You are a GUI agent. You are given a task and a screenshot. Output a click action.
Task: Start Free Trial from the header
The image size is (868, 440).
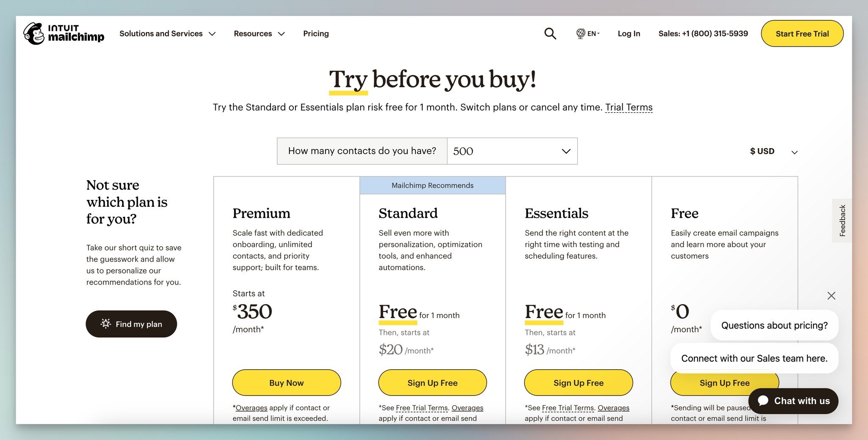pos(802,33)
